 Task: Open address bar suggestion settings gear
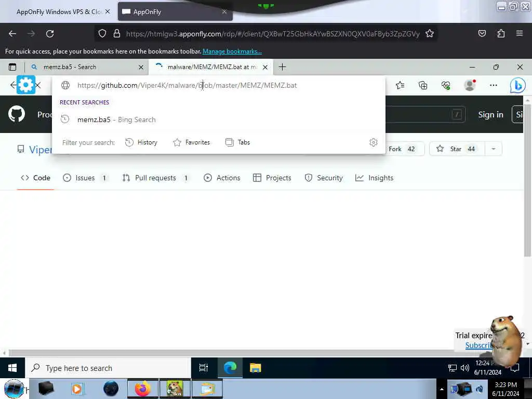373,142
